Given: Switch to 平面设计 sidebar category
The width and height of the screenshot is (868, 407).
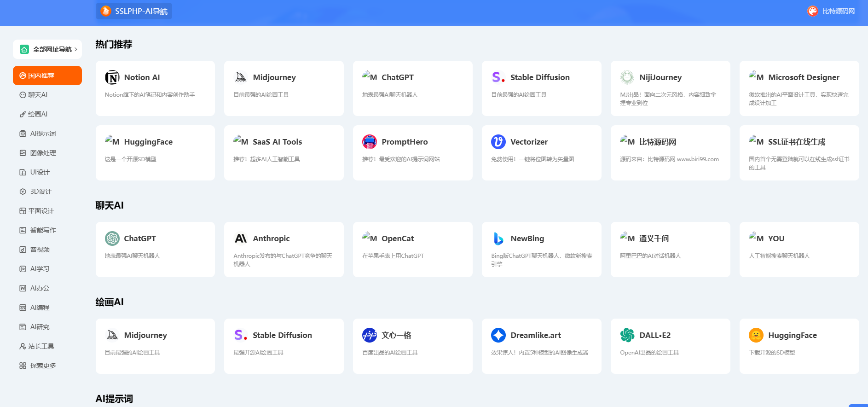Looking at the screenshot, I should (x=47, y=211).
